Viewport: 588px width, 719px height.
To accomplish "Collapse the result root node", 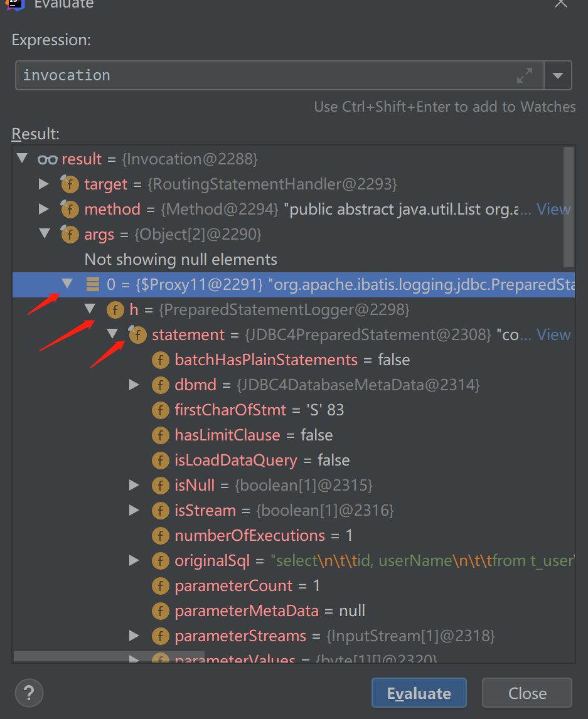I will pyautogui.click(x=22, y=159).
